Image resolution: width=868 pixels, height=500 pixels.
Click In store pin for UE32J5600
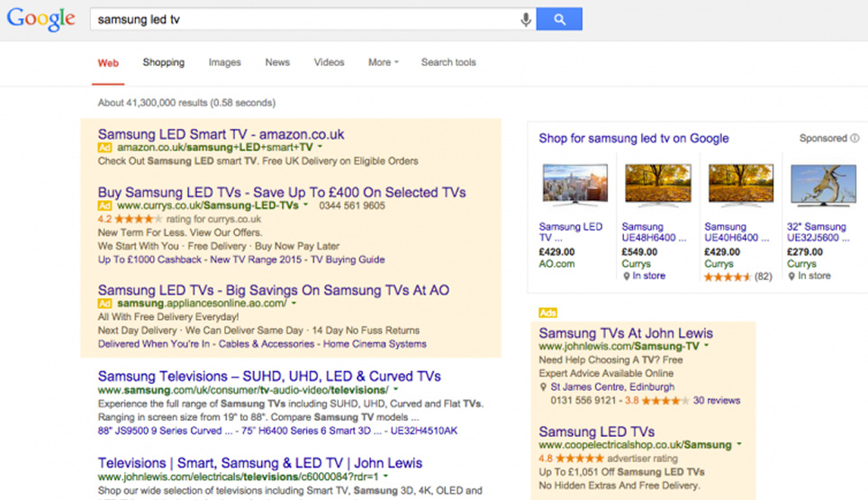[791, 277]
